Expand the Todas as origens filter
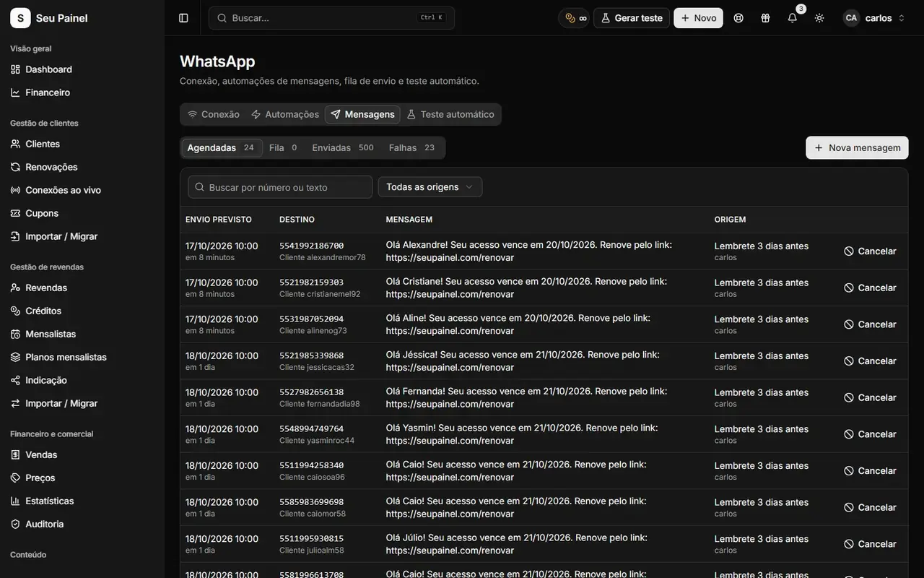Screen dimensions: 924x578 pyautogui.click(x=430, y=187)
